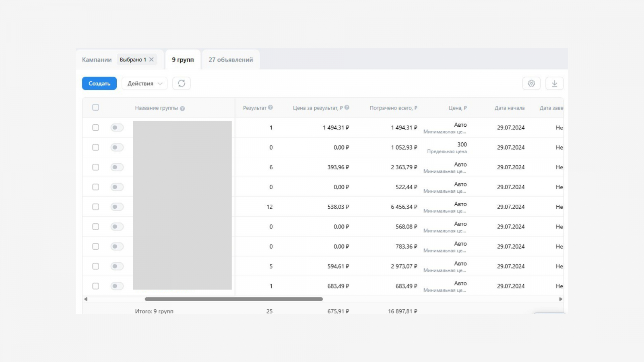The image size is (644, 362).
Task: Enable toggle for the 1 052,93 ₽ row
Action: 117,147
